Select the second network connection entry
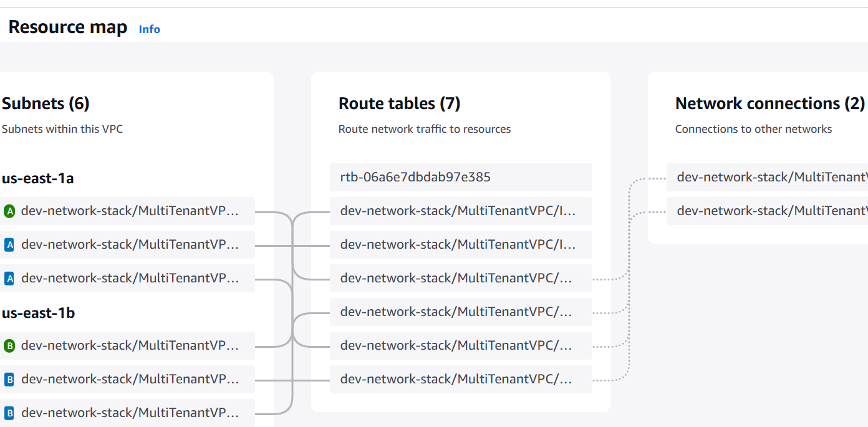This screenshot has width=868, height=427. coord(767,211)
